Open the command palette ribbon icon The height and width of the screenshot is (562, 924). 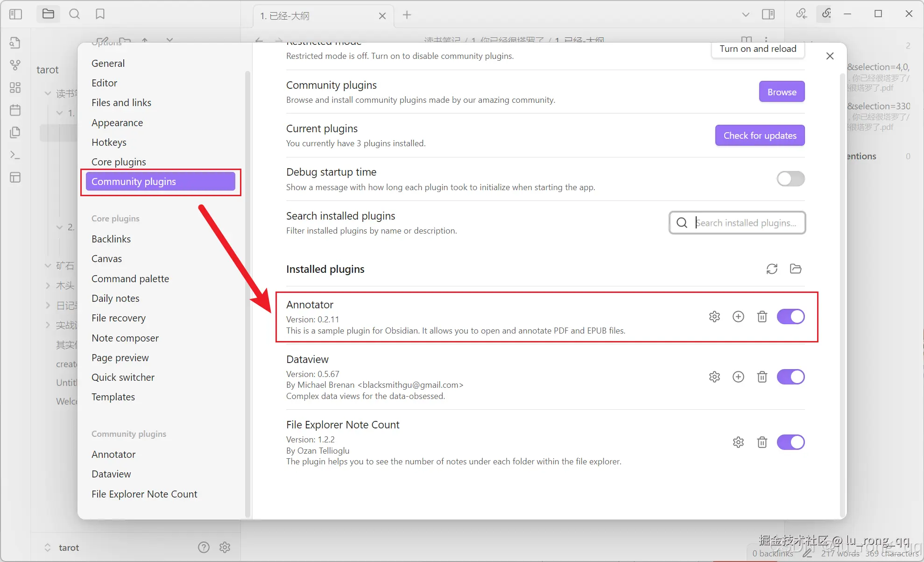click(15, 155)
